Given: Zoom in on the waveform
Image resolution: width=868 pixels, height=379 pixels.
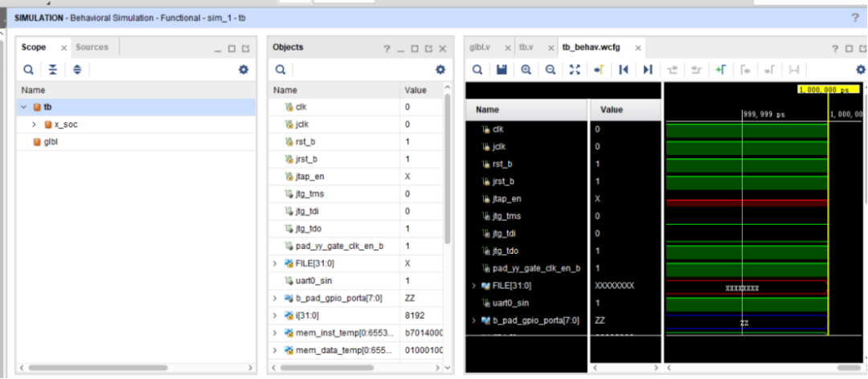Looking at the screenshot, I should (526, 69).
